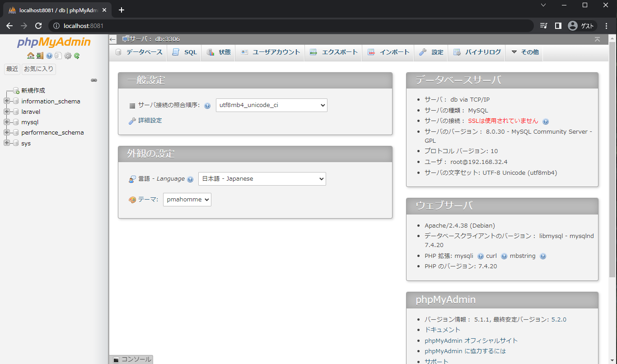Open the コンソール panel button

[131, 359]
